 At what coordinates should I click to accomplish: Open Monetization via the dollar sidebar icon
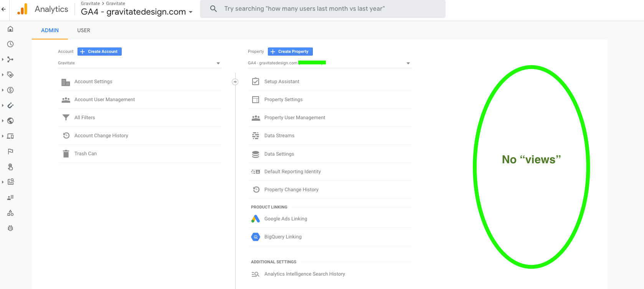[x=10, y=90]
